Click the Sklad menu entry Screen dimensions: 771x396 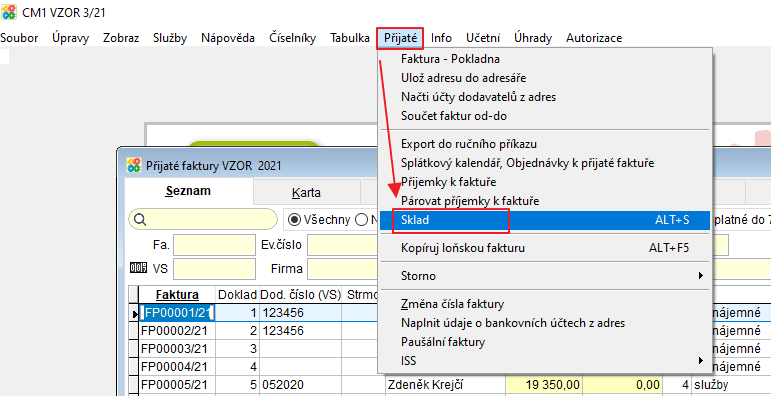click(x=545, y=220)
